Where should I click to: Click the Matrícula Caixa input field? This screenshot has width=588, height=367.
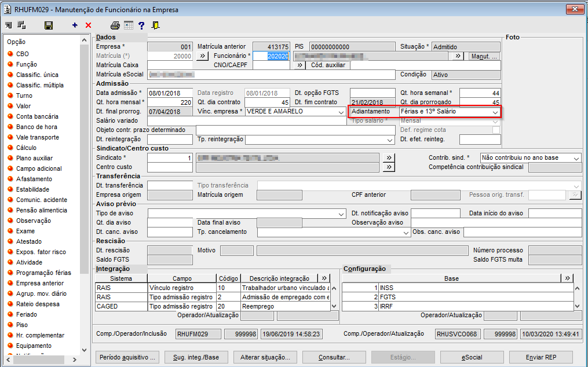click(170, 65)
